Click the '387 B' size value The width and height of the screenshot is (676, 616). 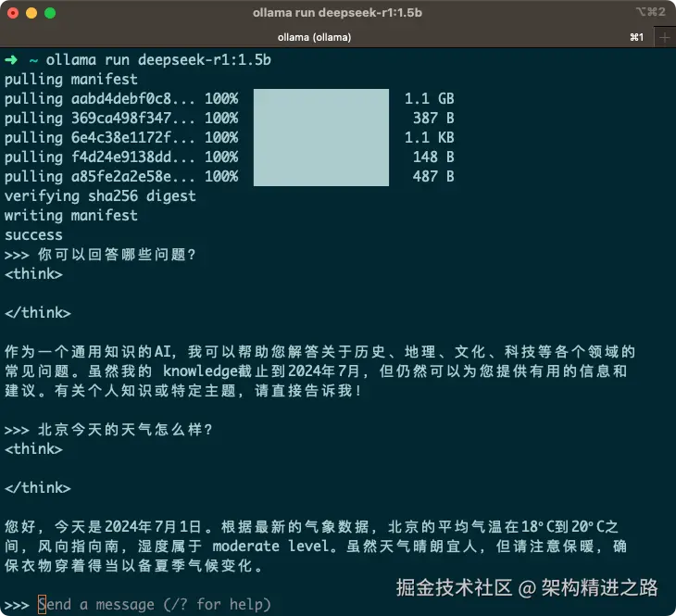coord(433,118)
